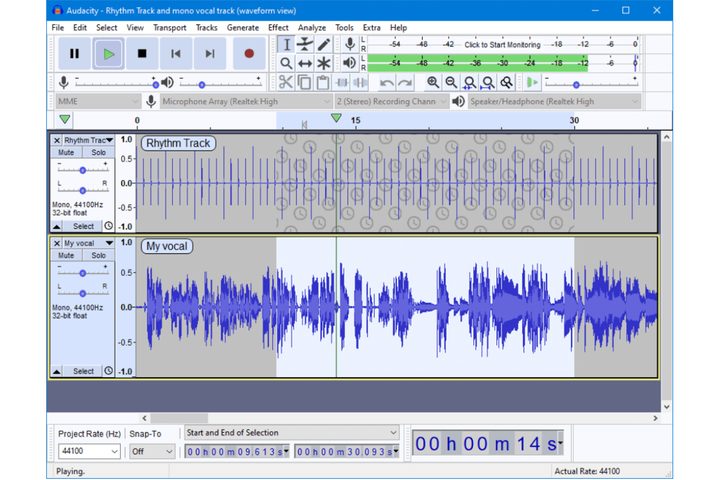Image resolution: width=720 pixels, height=480 pixels.
Task: Click the Pause playback button
Action: (x=74, y=53)
